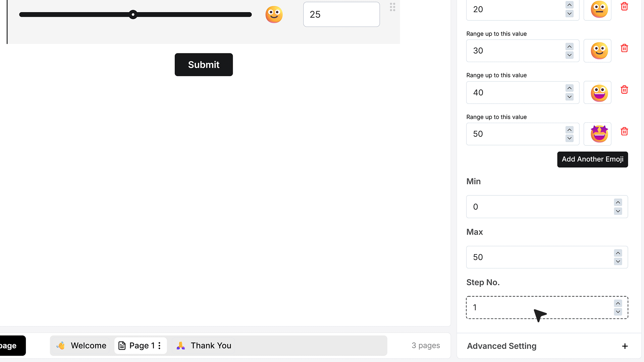Image resolution: width=644 pixels, height=362 pixels.
Task: Switch to the Welcome page tab
Action: 81,346
